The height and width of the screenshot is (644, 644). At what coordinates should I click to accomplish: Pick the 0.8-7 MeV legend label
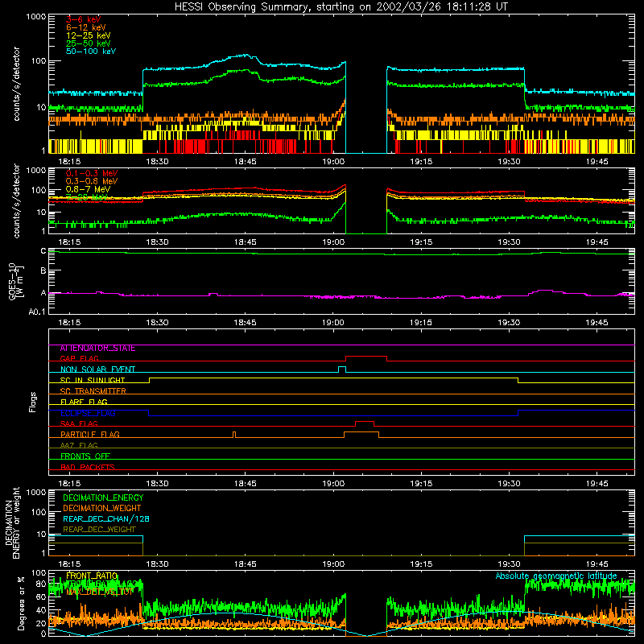pyautogui.click(x=88, y=189)
